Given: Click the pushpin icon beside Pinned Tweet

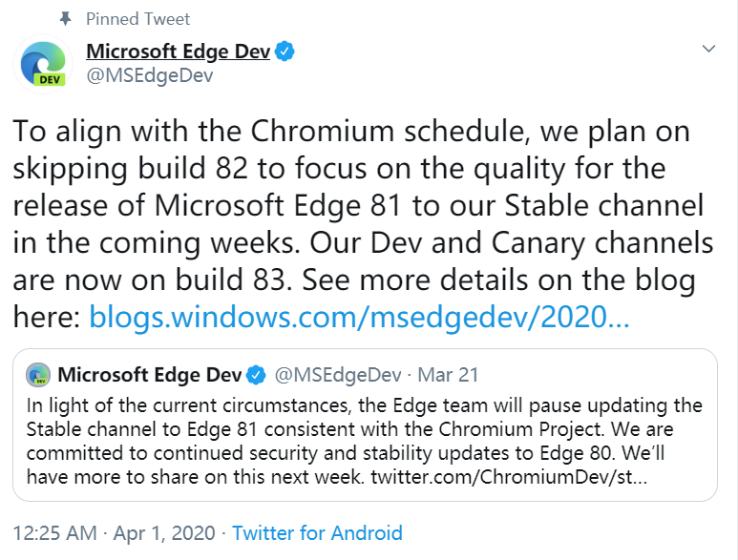Looking at the screenshot, I should click(x=66, y=19).
